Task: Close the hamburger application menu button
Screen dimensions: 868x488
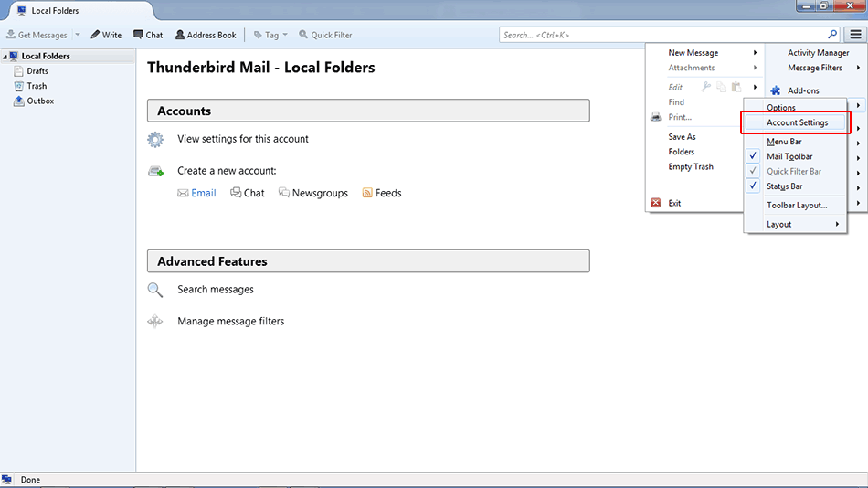Action: [855, 35]
